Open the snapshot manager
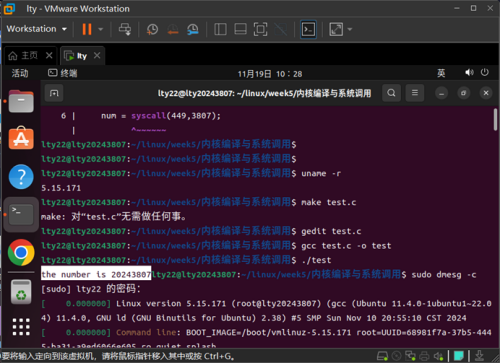500x363 pixels. tap(193, 29)
